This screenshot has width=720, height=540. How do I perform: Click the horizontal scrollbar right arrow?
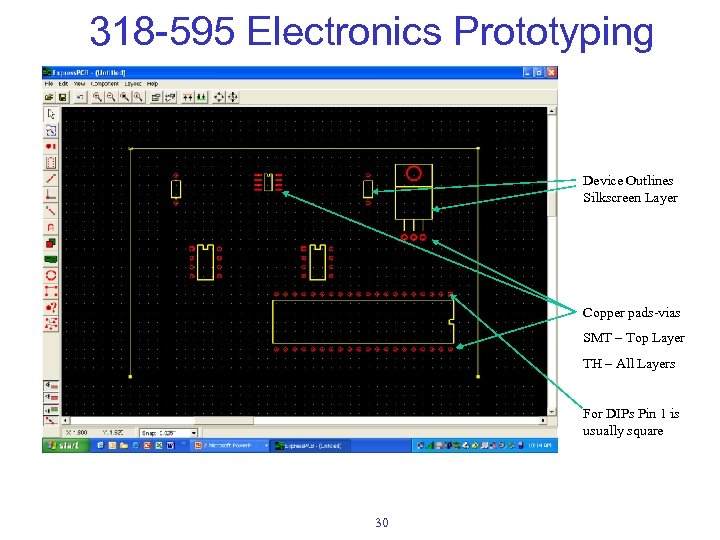click(543, 421)
